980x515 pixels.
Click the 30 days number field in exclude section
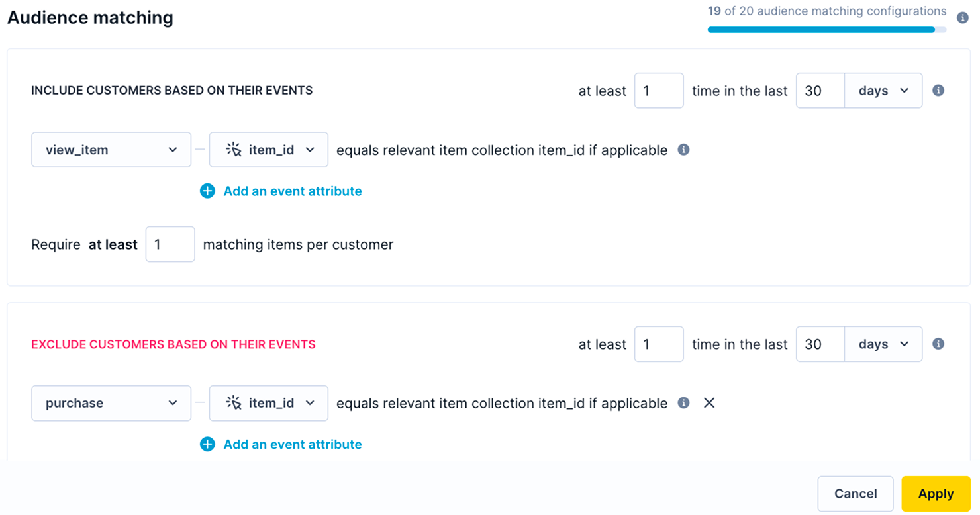pos(820,344)
